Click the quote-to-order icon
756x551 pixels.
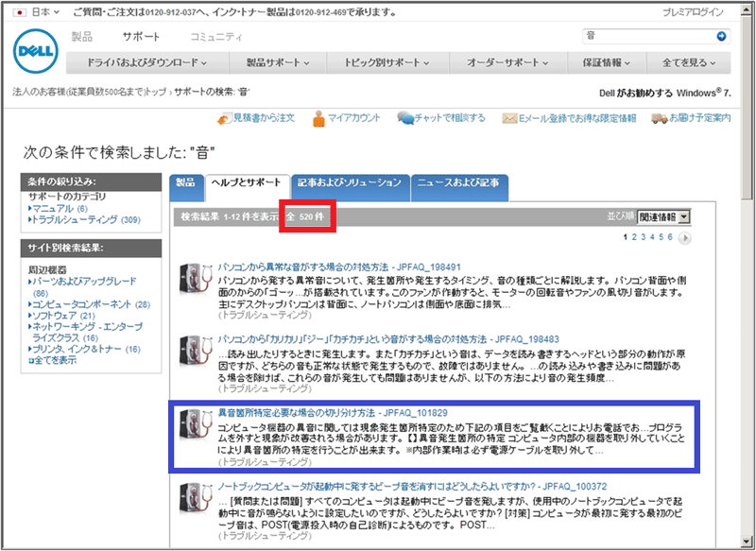click(x=223, y=118)
